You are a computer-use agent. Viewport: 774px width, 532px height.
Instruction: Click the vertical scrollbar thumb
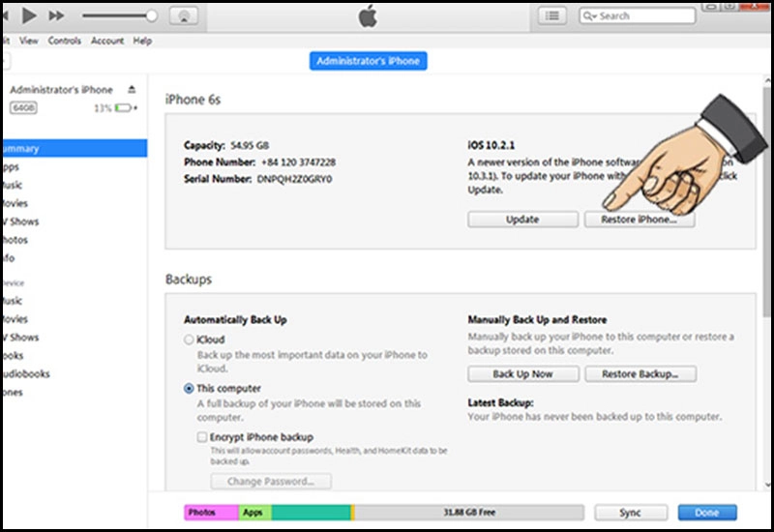pos(767,202)
